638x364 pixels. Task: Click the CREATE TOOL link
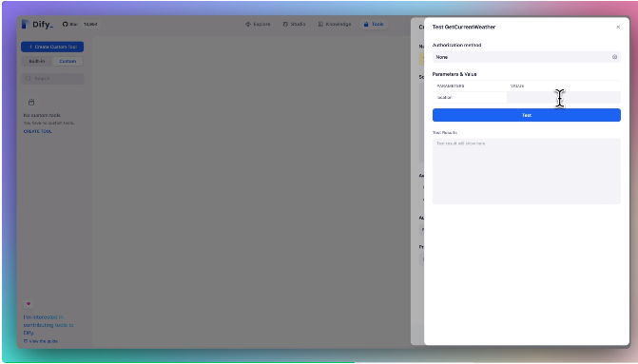click(37, 131)
